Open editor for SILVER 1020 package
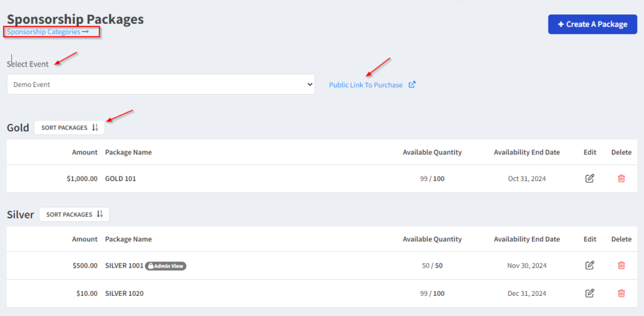The height and width of the screenshot is (316, 644). (589, 293)
